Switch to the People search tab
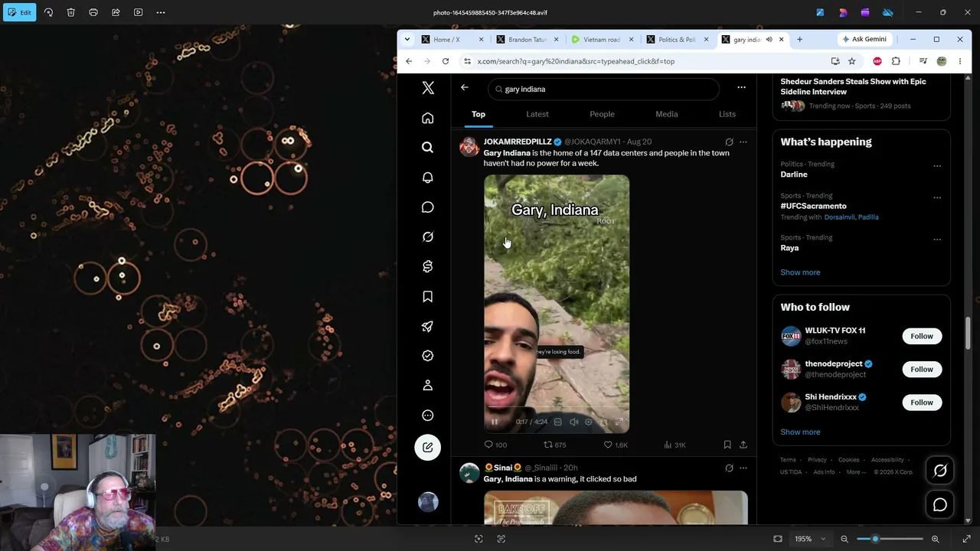 pos(602,114)
